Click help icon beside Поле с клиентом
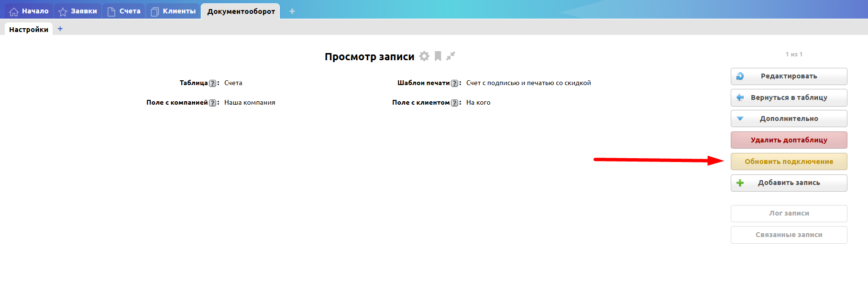 455,103
